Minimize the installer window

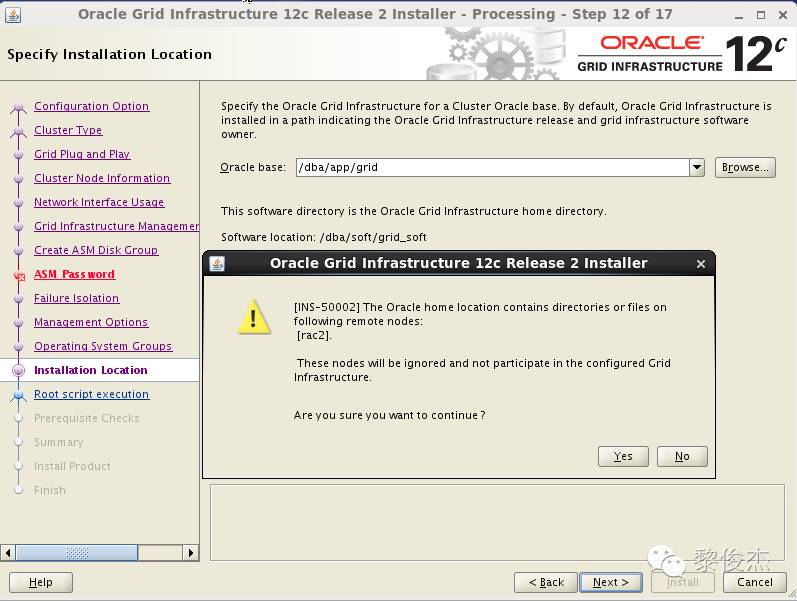coord(739,15)
